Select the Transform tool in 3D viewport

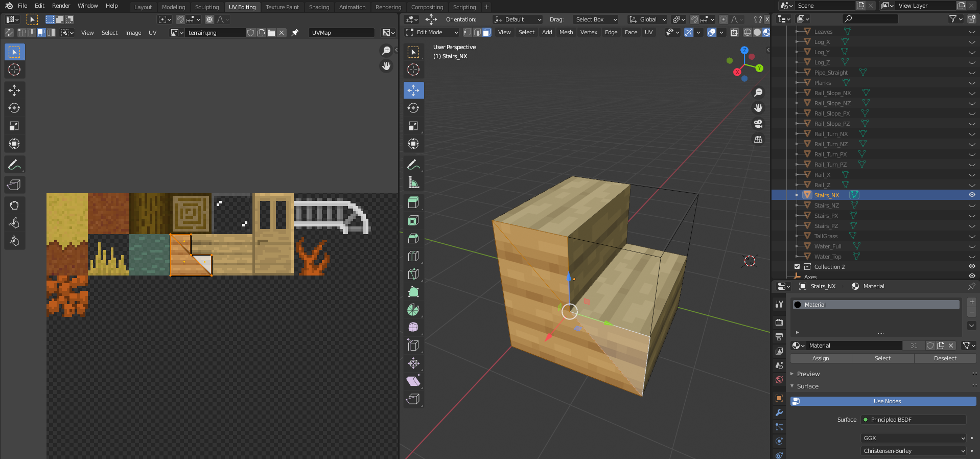pyautogui.click(x=413, y=144)
